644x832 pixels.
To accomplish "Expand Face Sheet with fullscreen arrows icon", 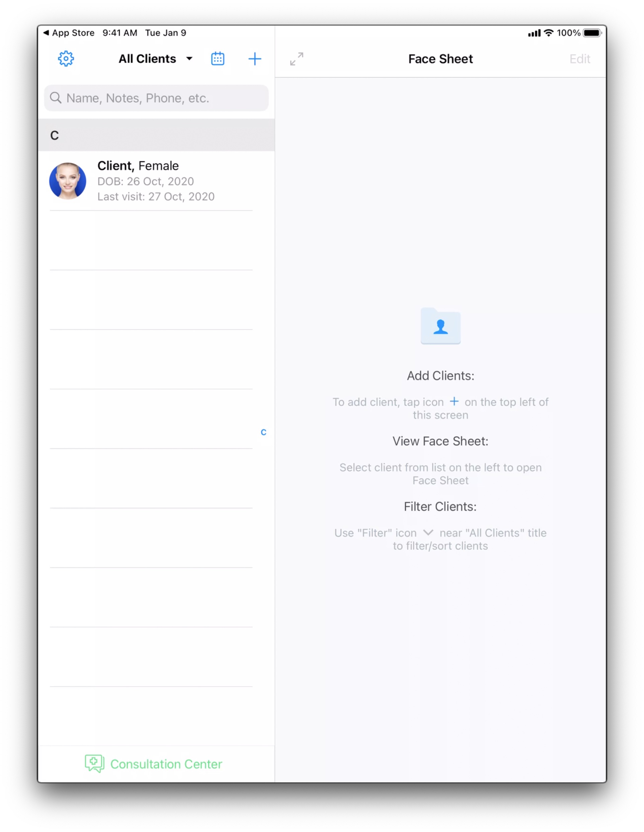I will (297, 59).
